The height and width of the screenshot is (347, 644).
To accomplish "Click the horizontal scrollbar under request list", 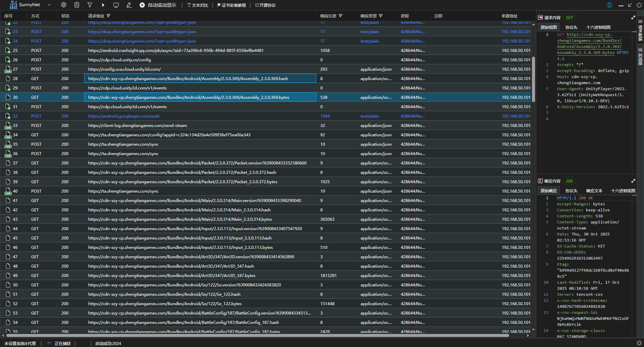I will click(x=258, y=335).
